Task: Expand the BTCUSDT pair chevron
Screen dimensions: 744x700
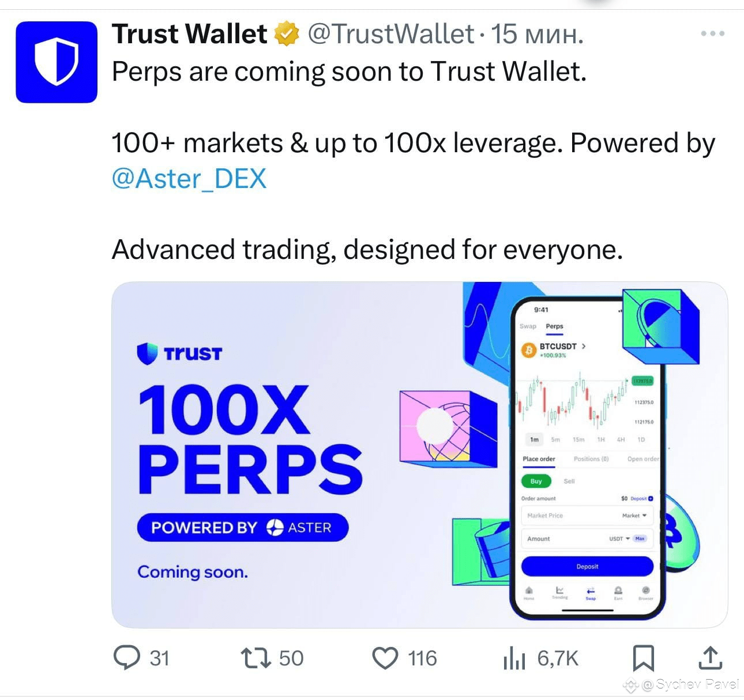Action: click(x=584, y=346)
